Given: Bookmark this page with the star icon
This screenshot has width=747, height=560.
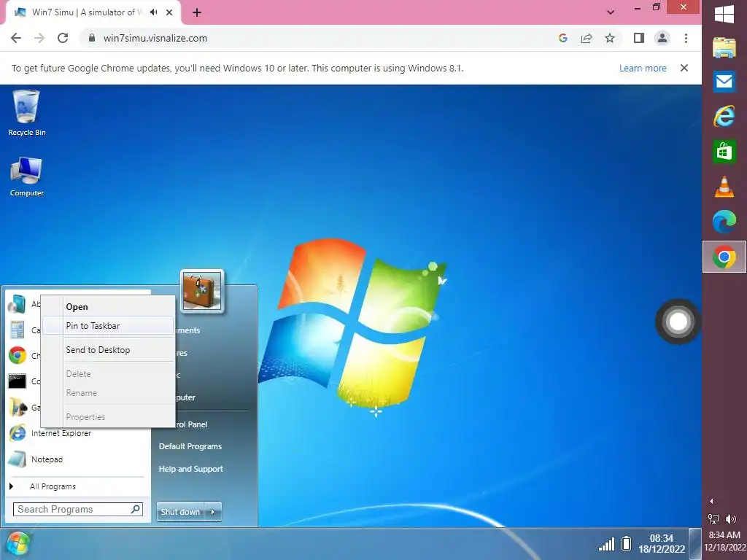Looking at the screenshot, I should [610, 38].
